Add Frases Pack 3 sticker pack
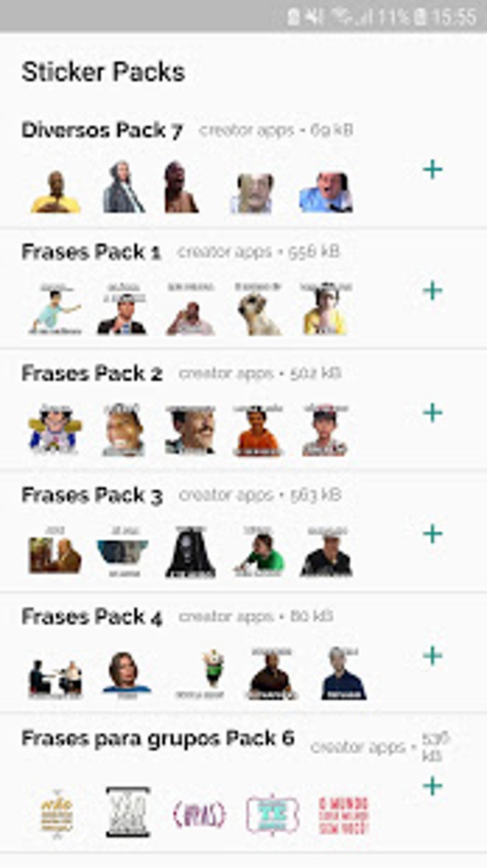The width and height of the screenshot is (487, 868). click(x=433, y=534)
